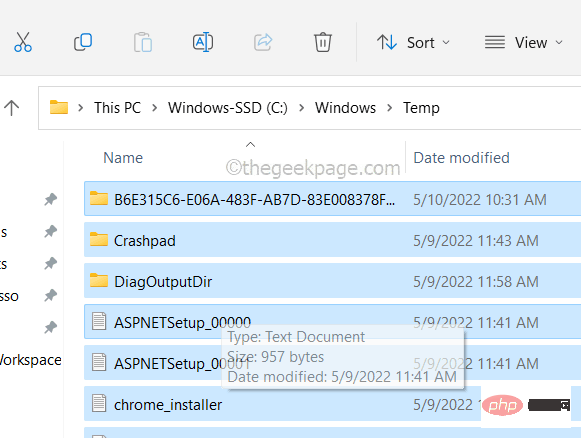The width and height of the screenshot is (581, 438).
Task: Click date 5/9/2022 11:43 AM cell
Action: pos(476,241)
